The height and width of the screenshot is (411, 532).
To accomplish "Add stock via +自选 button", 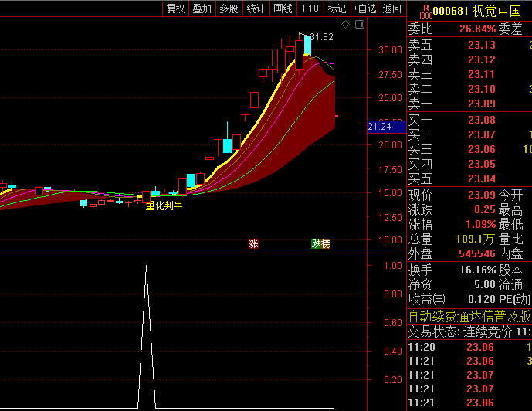I will point(365,8).
